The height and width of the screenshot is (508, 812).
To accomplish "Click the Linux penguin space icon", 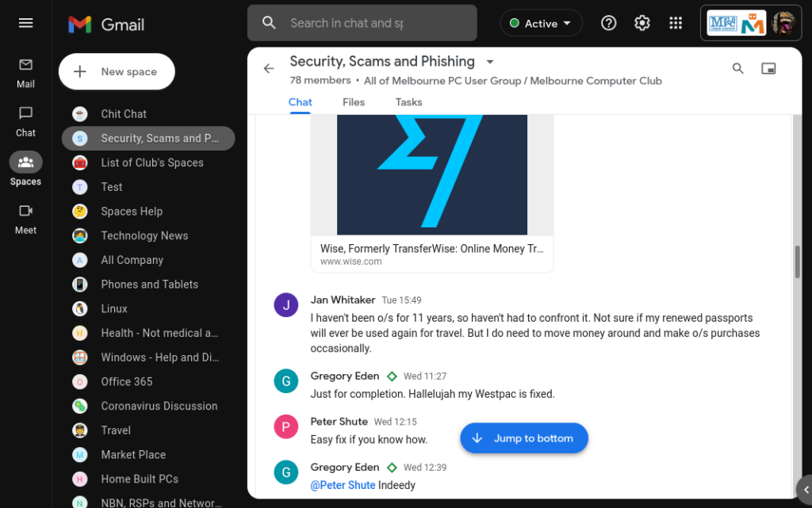I will point(80,309).
